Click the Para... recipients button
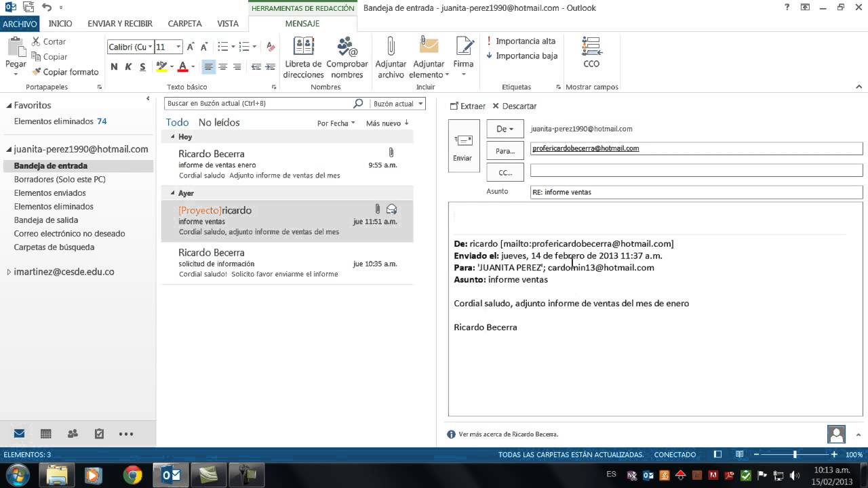Image resolution: width=868 pixels, height=488 pixels. pos(505,150)
